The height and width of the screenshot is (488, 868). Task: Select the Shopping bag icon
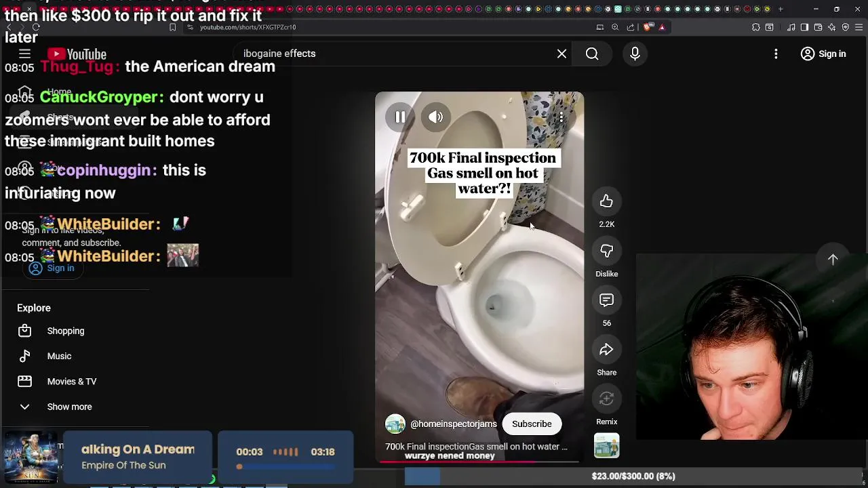pos(24,331)
